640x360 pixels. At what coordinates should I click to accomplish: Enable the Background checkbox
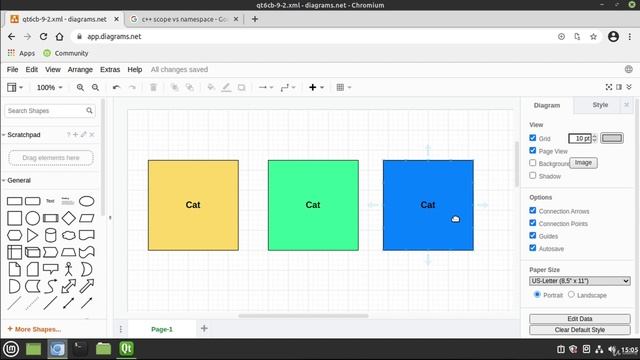pos(533,163)
